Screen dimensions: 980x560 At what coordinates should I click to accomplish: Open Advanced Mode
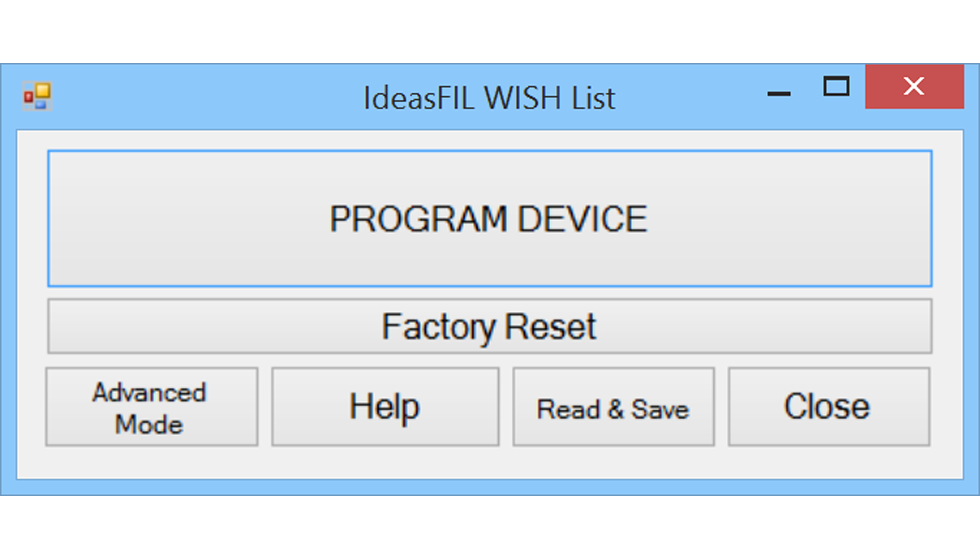click(151, 407)
